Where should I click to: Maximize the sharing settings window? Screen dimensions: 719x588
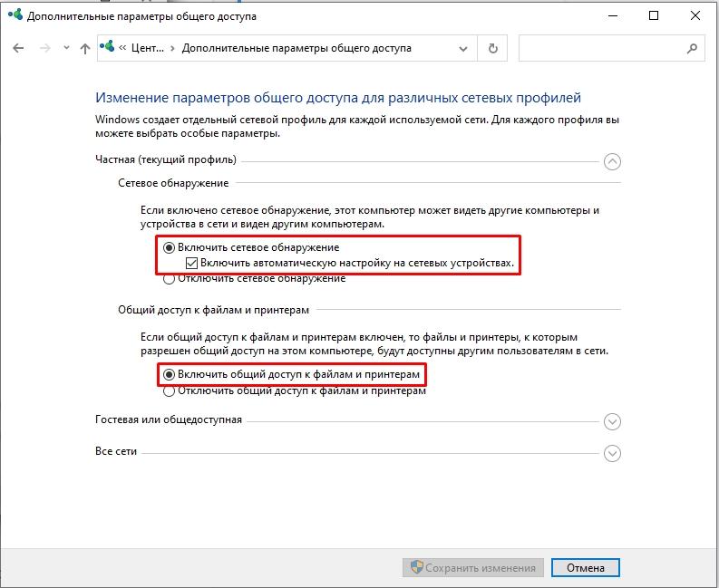(x=654, y=15)
